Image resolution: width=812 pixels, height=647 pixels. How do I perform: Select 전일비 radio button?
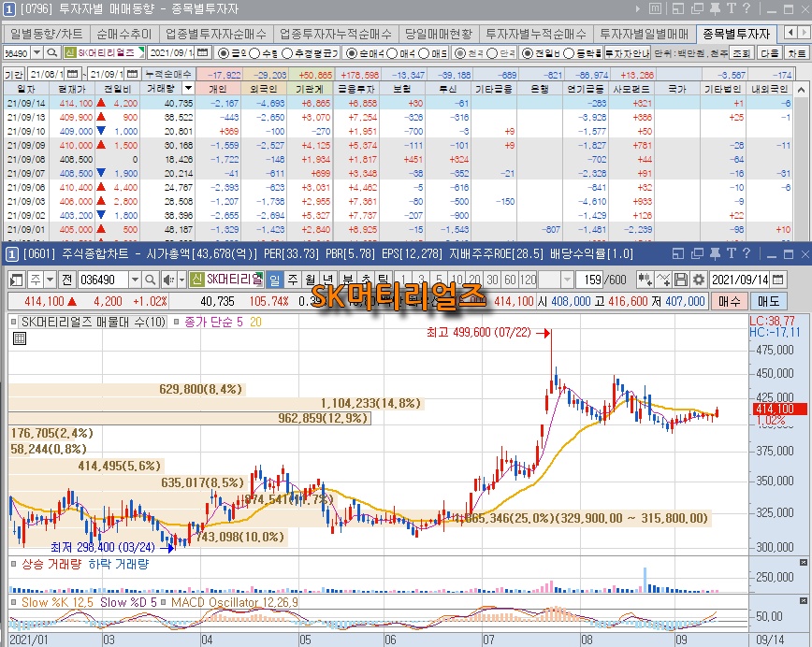click(528, 52)
